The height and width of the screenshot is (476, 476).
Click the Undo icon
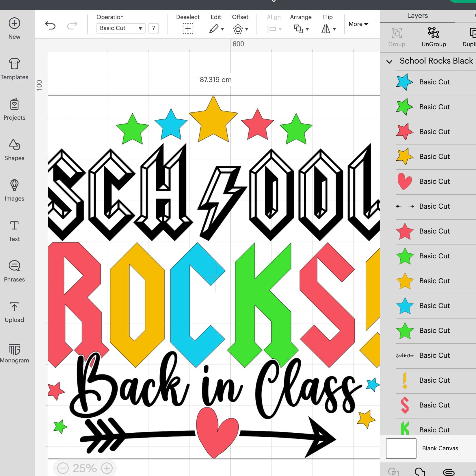[x=51, y=26]
